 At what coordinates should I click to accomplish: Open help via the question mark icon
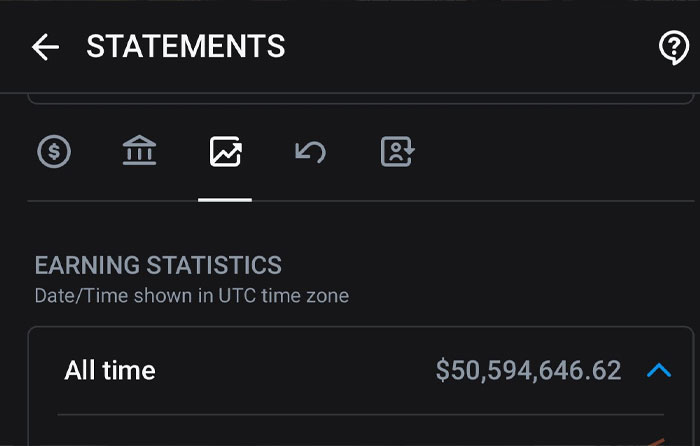[674, 47]
